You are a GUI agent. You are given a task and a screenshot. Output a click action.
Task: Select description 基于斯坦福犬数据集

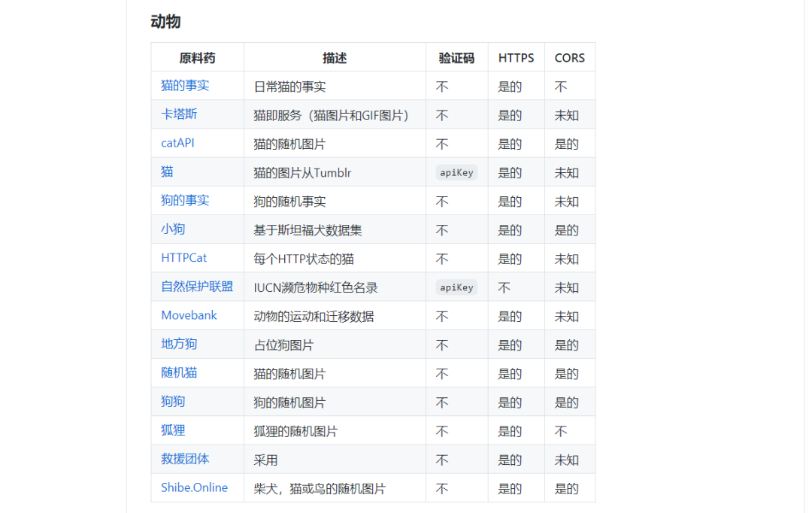point(308,230)
